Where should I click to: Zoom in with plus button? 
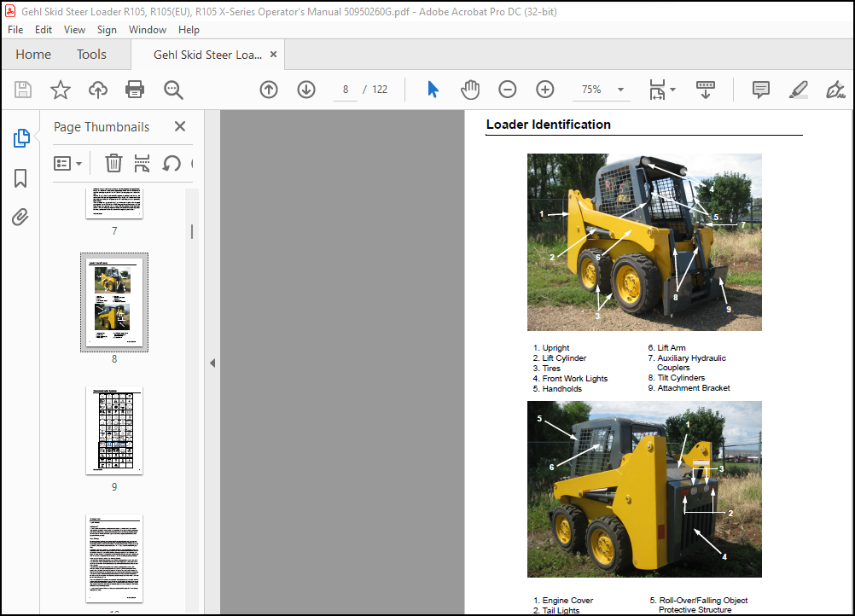pos(545,90)
